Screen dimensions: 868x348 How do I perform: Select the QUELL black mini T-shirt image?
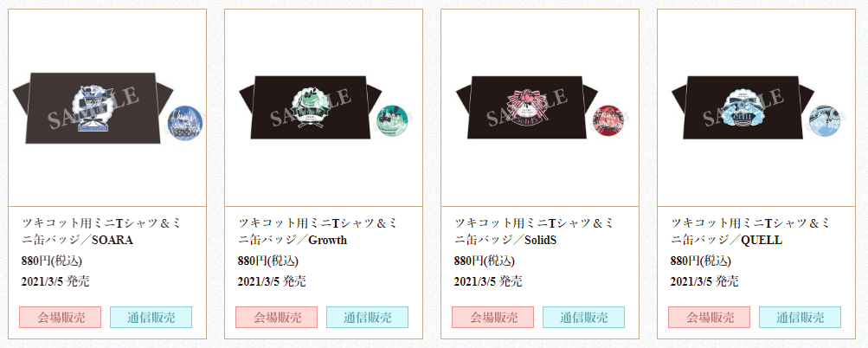(x=743, y=107)
